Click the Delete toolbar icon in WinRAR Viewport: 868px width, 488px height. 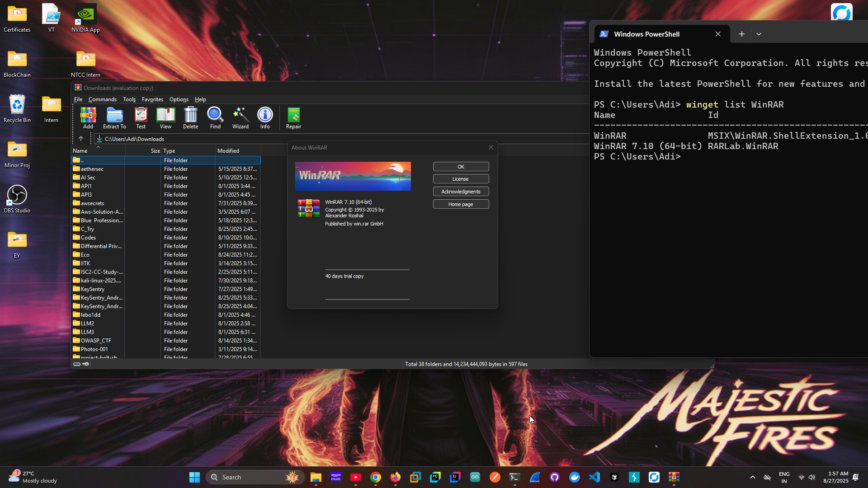(x=190, y=118)
